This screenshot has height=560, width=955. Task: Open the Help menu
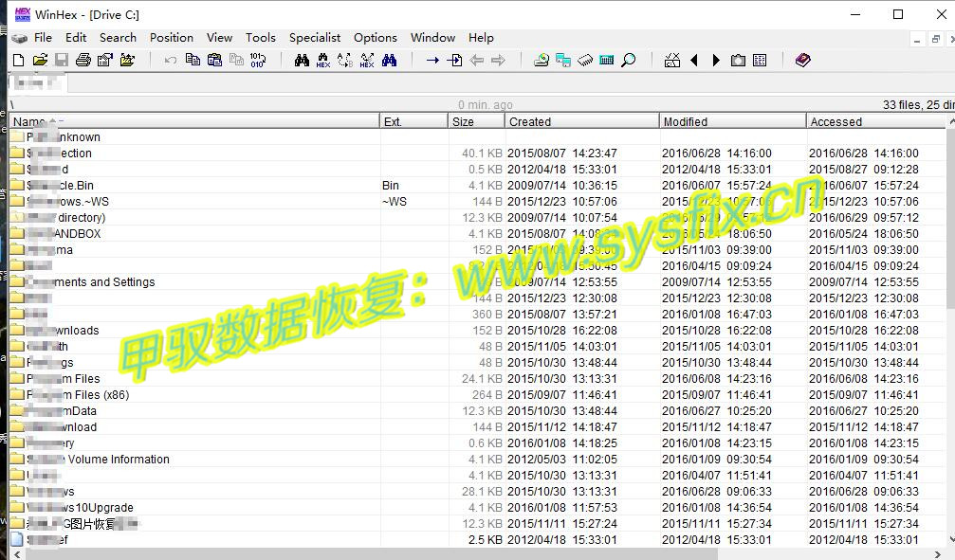pos(481,38)
